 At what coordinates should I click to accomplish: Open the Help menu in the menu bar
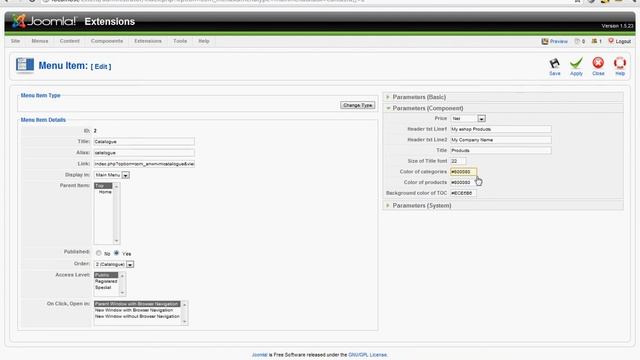click(204, 41)
